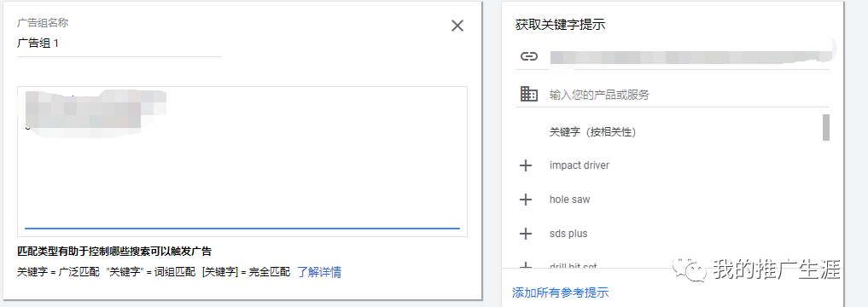Image resolution: width=868 pixels, height=307 pixels.
Task: Click into the keywords text area
Action: pyautogui.click(x=242, y=161)
